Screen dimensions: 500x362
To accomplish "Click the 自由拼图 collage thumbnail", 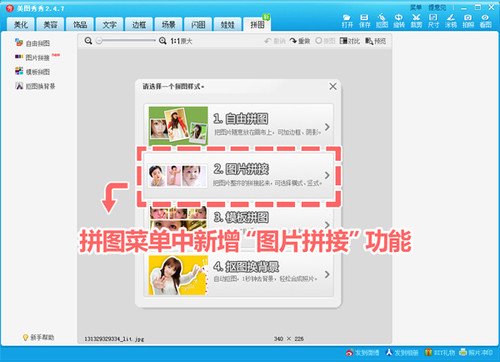I will point(178,126).
